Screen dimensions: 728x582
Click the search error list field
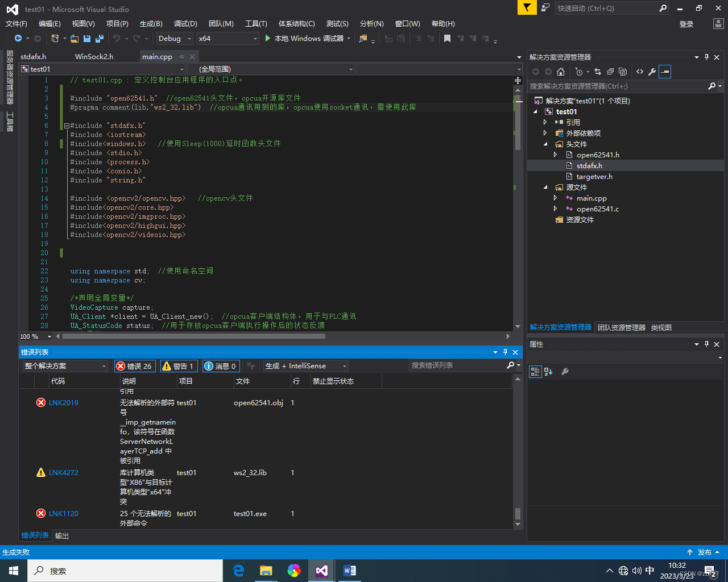tap(457, 365)
